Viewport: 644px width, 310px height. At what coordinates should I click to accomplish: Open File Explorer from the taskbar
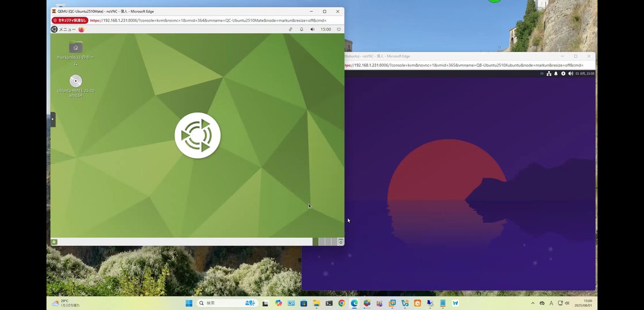pyautogui.click(x=316, y=303)
